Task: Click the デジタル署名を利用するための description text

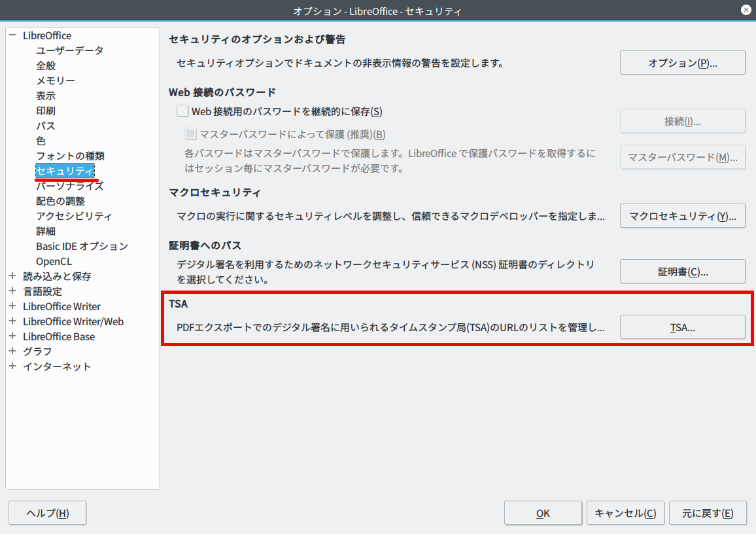Action: [x=386, y=272]
